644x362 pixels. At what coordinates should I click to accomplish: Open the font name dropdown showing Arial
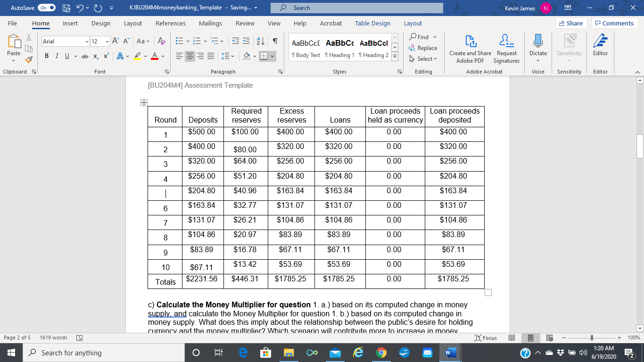86,41
